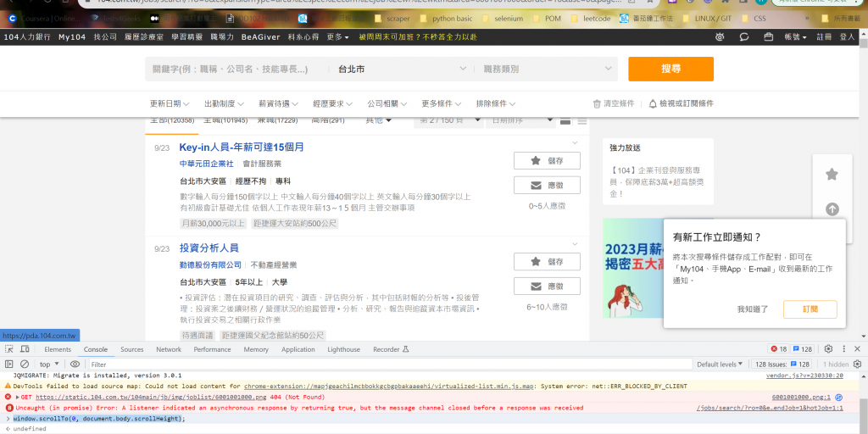
Task: Switch to the Application tab
Action: [x=298, y=349]
